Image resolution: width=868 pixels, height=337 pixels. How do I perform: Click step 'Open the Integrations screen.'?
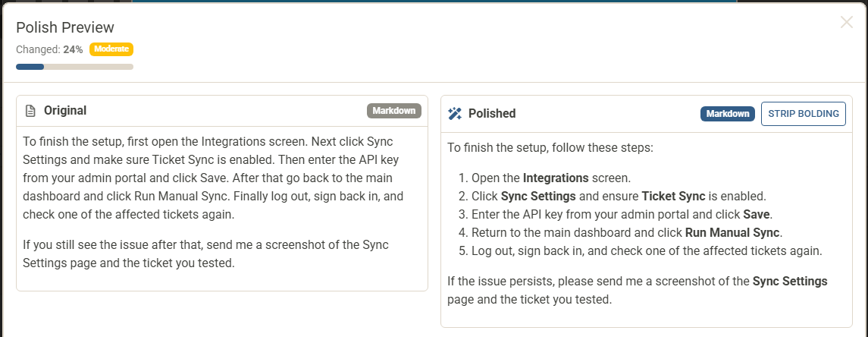(x=551, y=178)
